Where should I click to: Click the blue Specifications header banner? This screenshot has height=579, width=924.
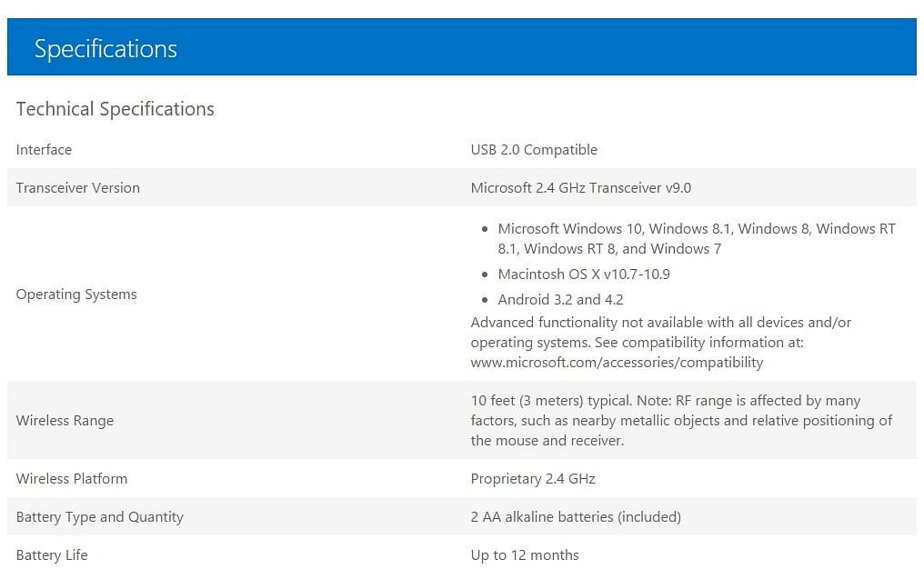point(461,46)
